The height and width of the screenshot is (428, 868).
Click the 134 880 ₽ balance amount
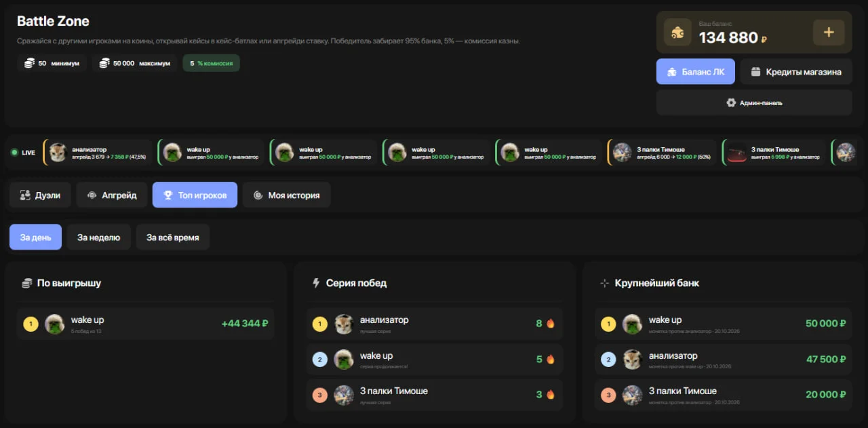(x=733, y=38)
